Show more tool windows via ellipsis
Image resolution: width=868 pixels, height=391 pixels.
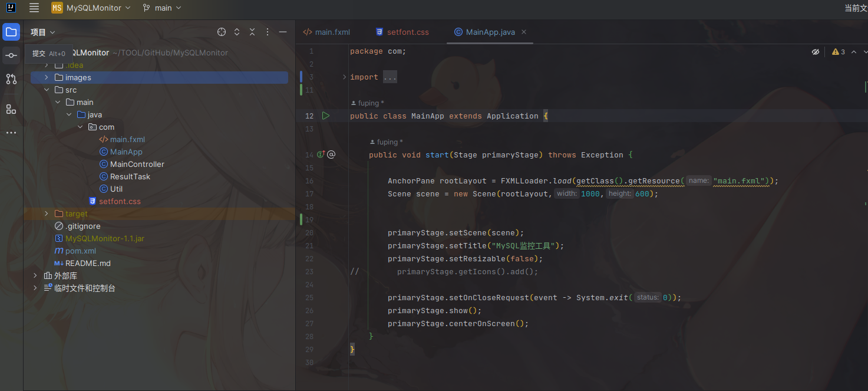pyautogui.click(x=11, y=133)
